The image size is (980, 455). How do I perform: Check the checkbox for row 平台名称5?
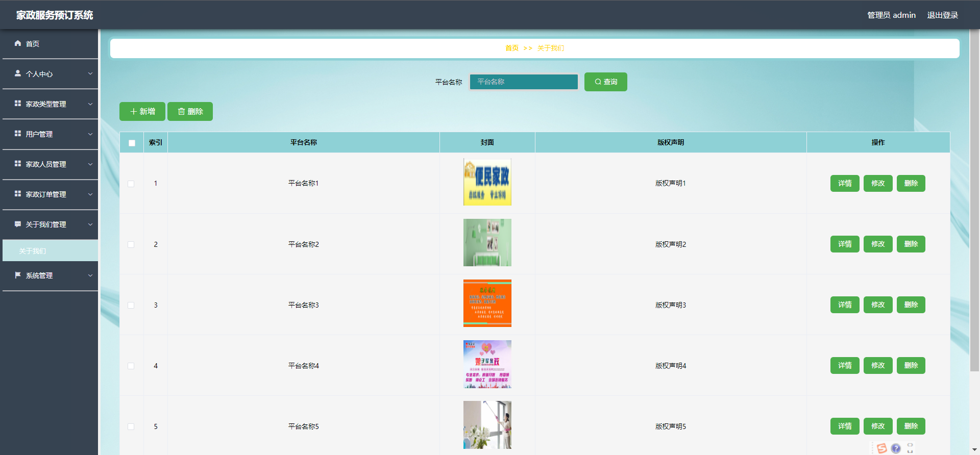point(131,426)
